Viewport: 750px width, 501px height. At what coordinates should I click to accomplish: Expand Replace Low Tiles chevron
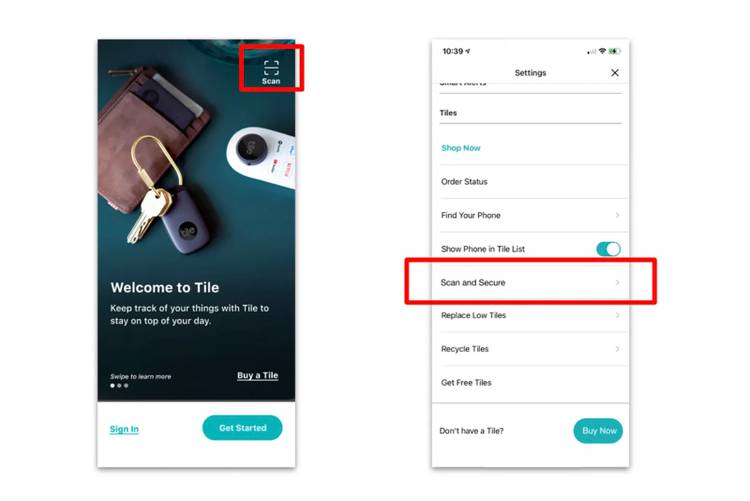click(618, 315)
